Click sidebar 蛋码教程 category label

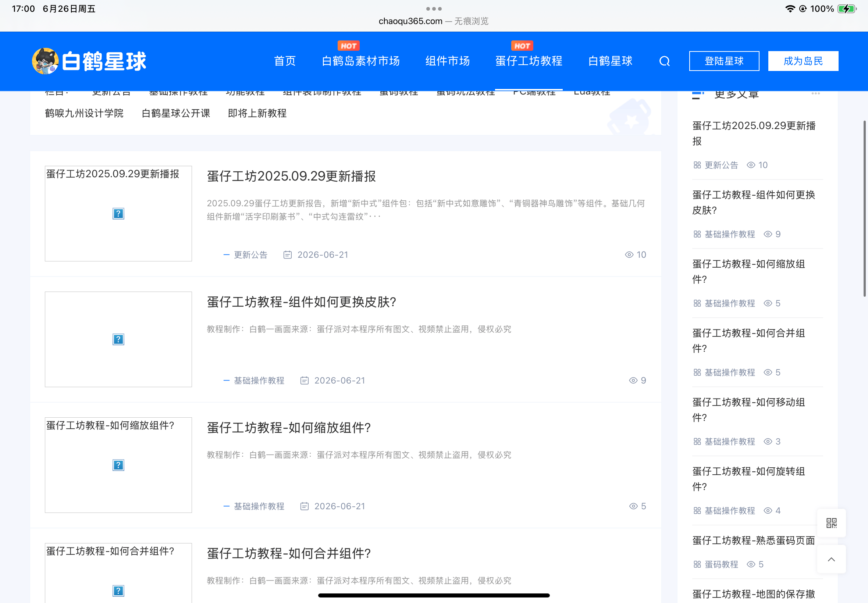[721, 564]
